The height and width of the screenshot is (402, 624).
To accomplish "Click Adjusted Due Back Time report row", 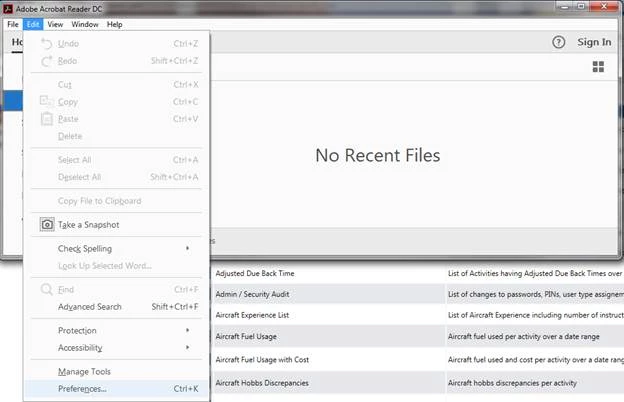I will (255, 273).
